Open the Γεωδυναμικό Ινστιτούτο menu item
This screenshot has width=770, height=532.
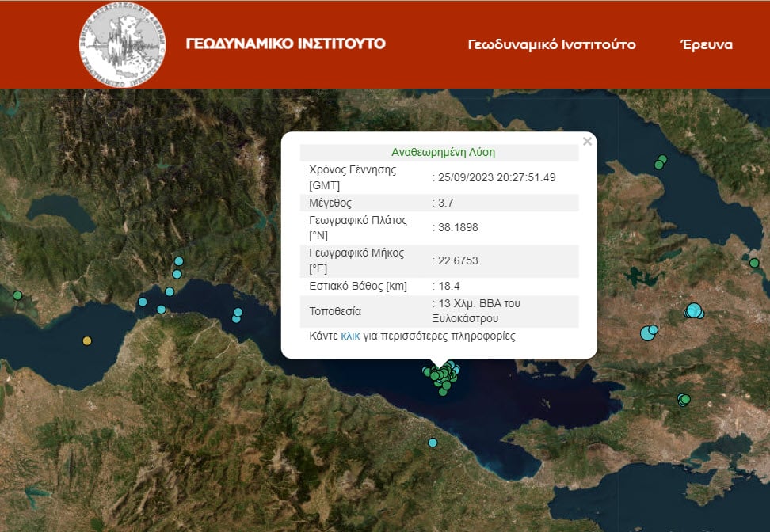pyautogui.click(x=551, y=44)
